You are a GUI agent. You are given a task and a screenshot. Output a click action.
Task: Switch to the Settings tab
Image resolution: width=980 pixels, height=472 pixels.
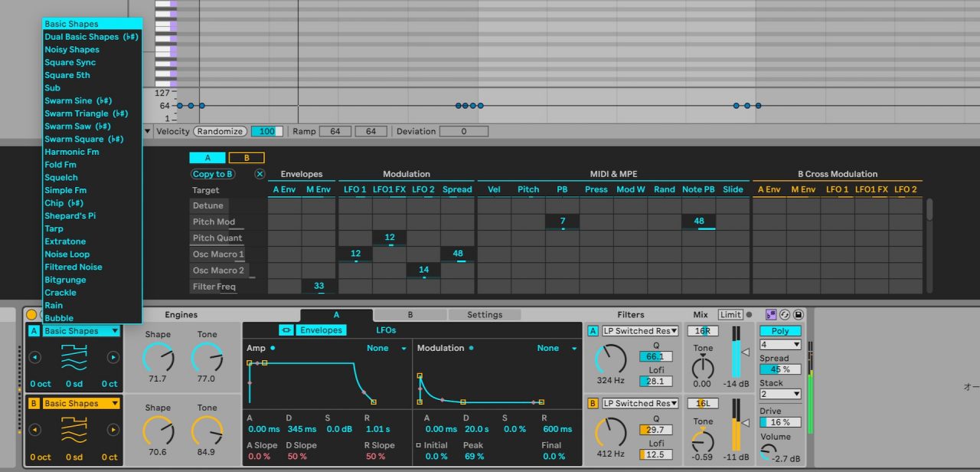point(485,315)
